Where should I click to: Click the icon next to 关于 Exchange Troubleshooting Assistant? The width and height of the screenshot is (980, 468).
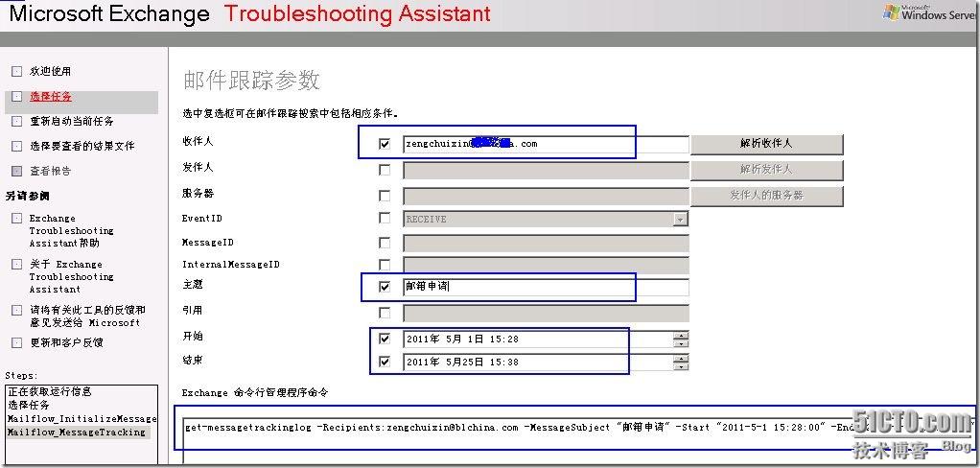point(16,265)
